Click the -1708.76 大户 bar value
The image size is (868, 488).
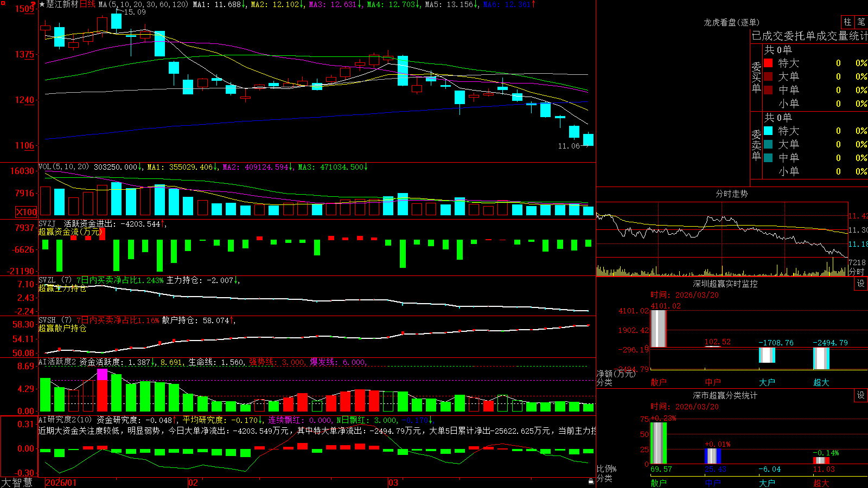[x=776, y=343]
